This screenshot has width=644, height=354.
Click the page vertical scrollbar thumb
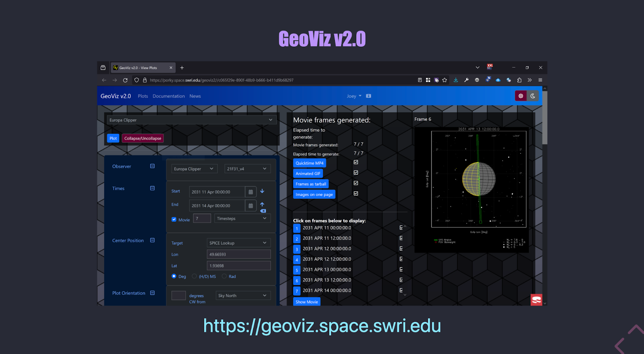(545, 117)
